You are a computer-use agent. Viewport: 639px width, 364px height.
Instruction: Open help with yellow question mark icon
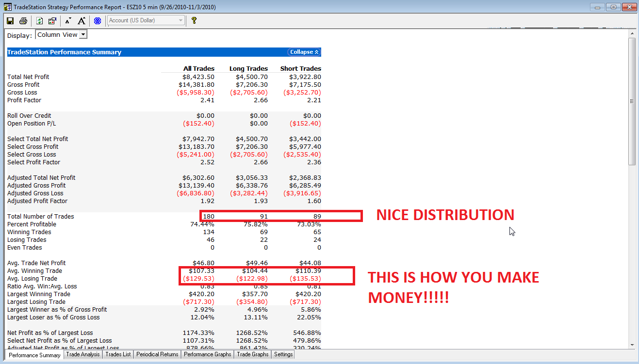[x=194, y=21]
